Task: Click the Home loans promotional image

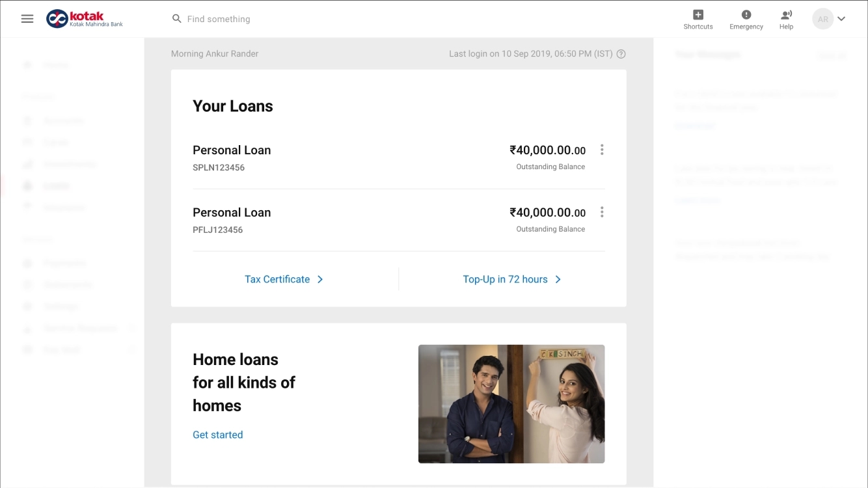Action: click(511, 403)
